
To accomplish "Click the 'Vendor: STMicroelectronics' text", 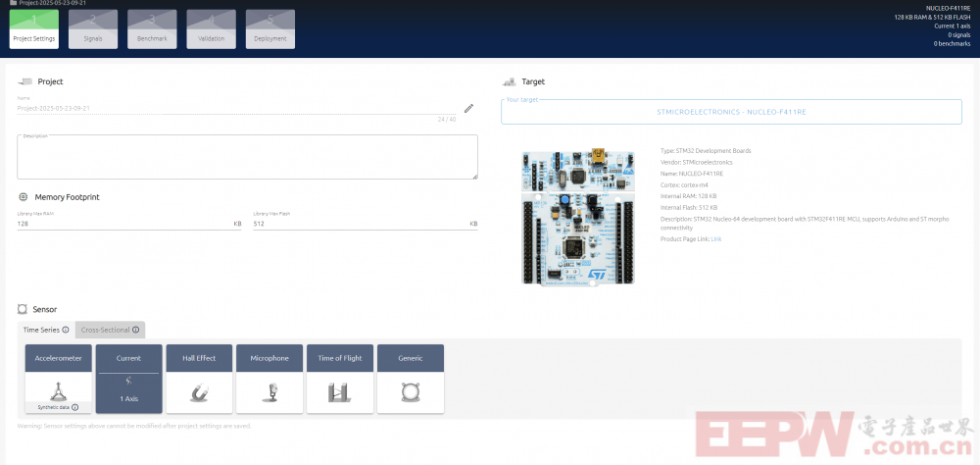I will click(x=696, y=162).
